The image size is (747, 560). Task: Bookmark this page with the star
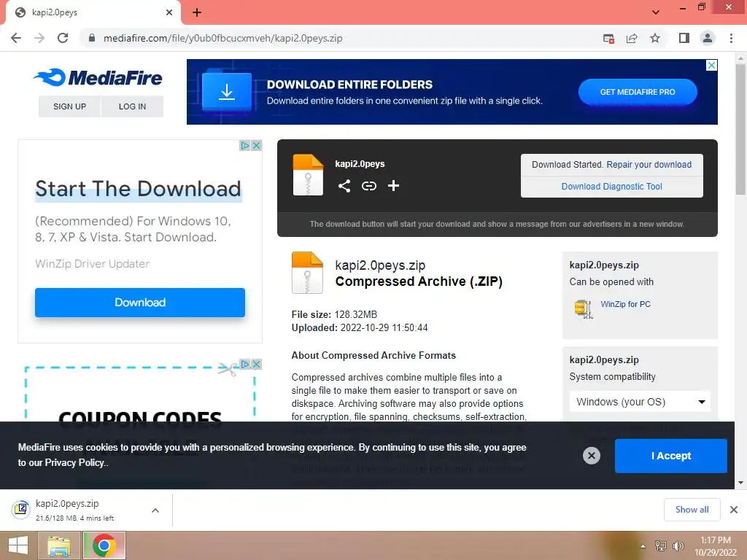click(655, 38)
